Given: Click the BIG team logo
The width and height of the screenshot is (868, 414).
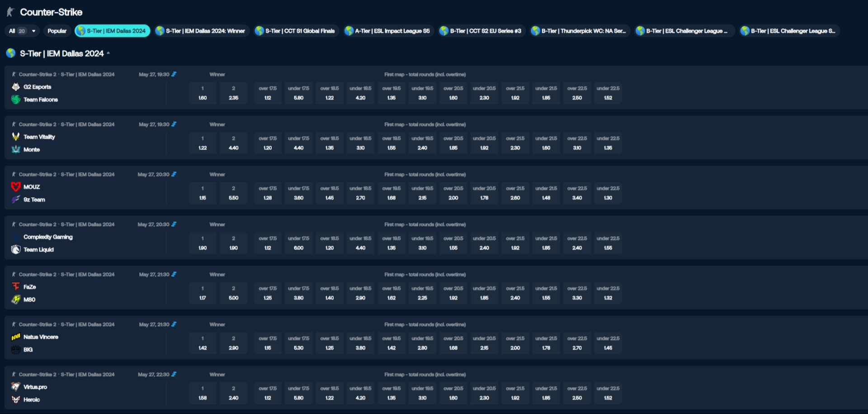Looking at the screenshot, I should coord(16,349).
